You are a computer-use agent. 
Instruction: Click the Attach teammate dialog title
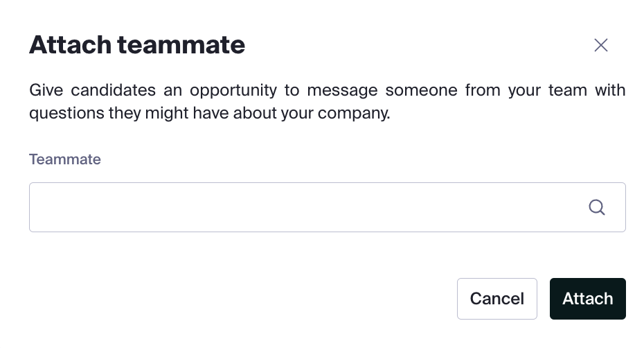[x=137, y=44]
